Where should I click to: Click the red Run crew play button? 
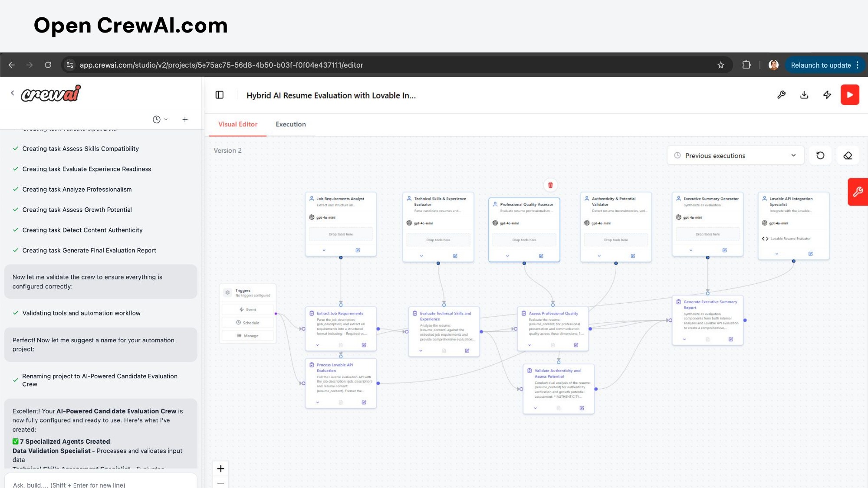click(849, 95)
